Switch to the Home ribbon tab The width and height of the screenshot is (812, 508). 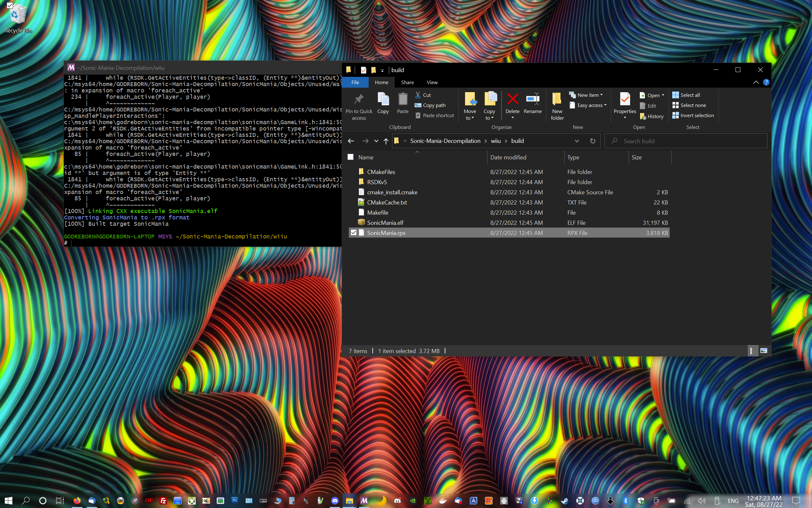click(x=382, y=82)
